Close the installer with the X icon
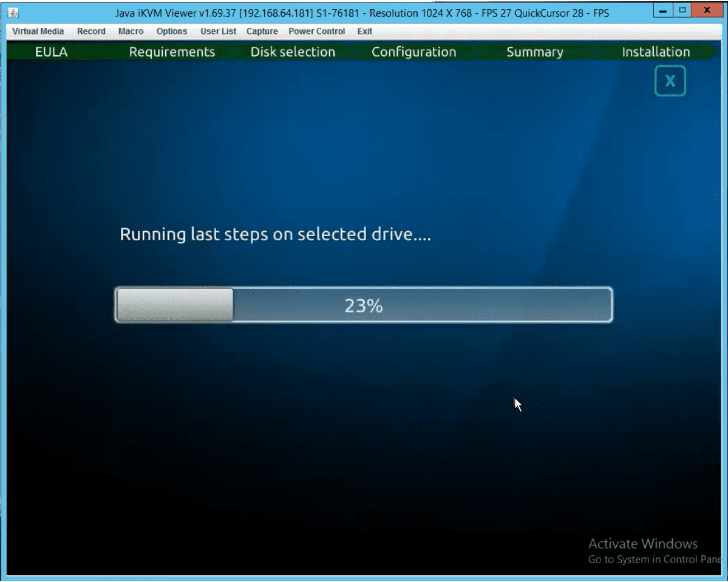The width and height of the screenshot is (728, 582). [670, 81]
